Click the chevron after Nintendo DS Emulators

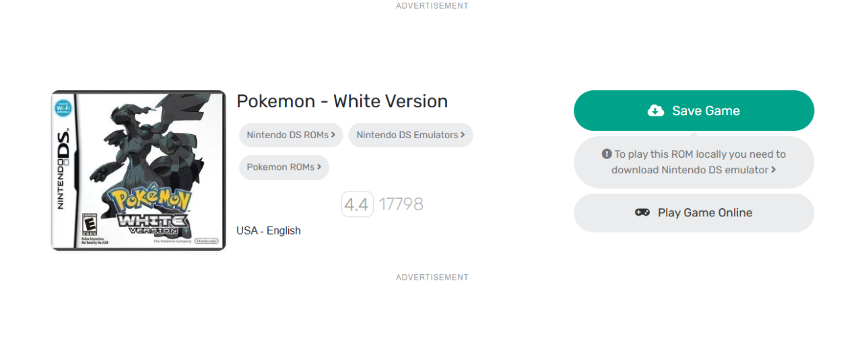click(x=463, y=135)
